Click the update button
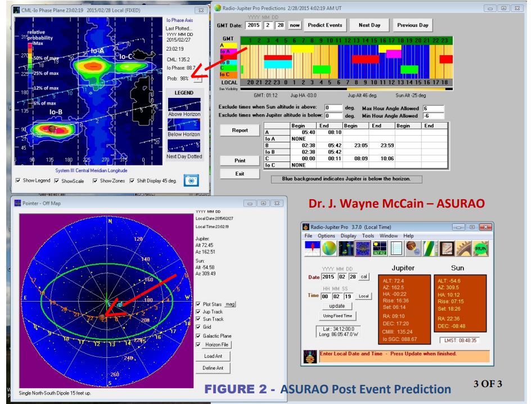 [x=337, y=306]
